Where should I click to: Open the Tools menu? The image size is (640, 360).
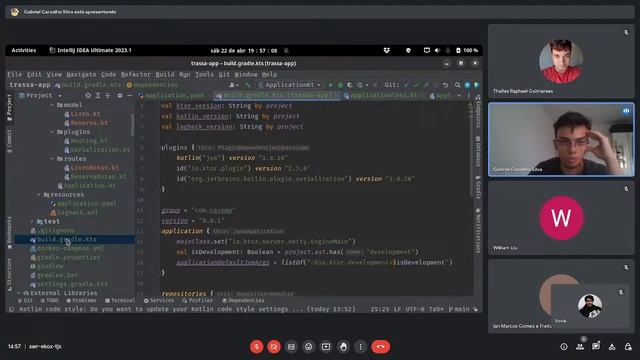(x=204, y=74)
